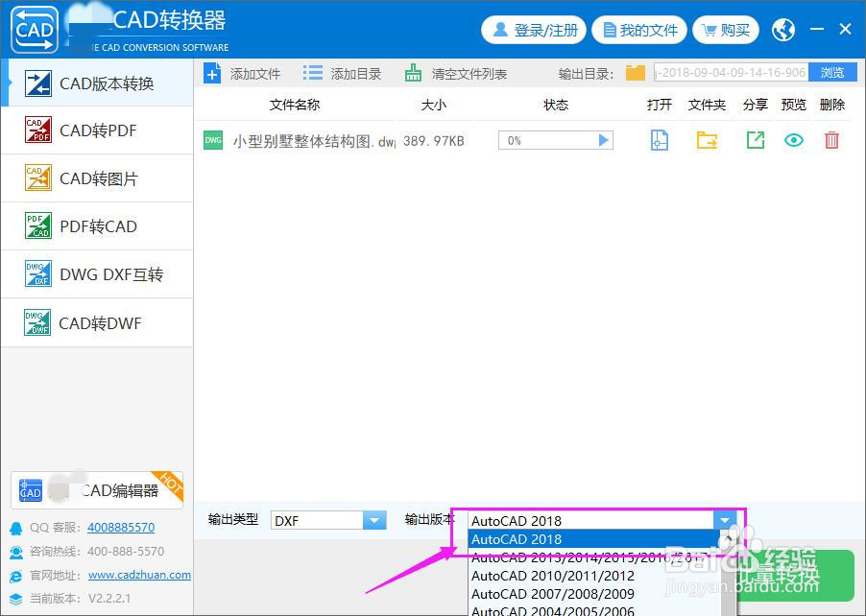866x616 pixels.
Task: Click 浏览 to choose output directory
Action: [x=832, y=73]
